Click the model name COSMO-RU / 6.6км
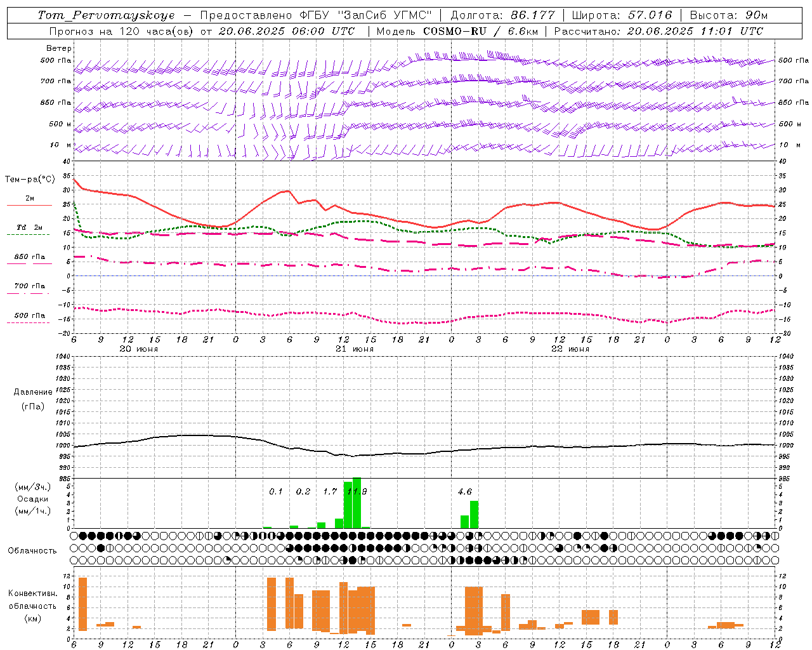The image size is (812, 650). click(480, 31)
